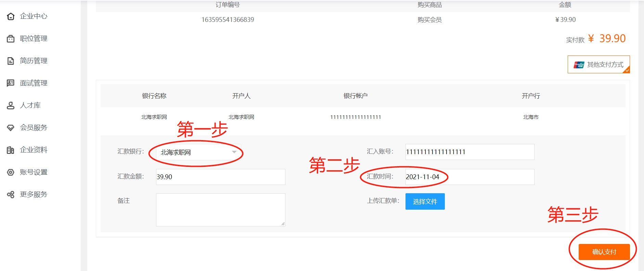Click the 确认支付 button
This screenshot has width=644, height=271.
604,252
